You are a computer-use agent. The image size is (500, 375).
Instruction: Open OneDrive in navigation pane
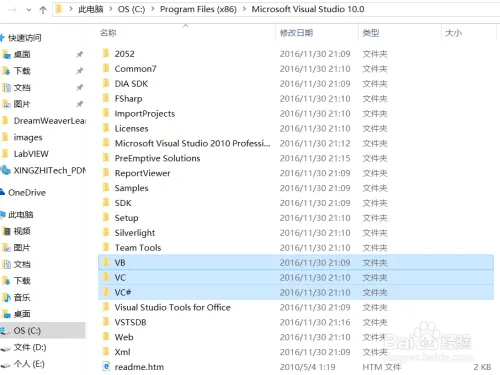click(27, 193)
